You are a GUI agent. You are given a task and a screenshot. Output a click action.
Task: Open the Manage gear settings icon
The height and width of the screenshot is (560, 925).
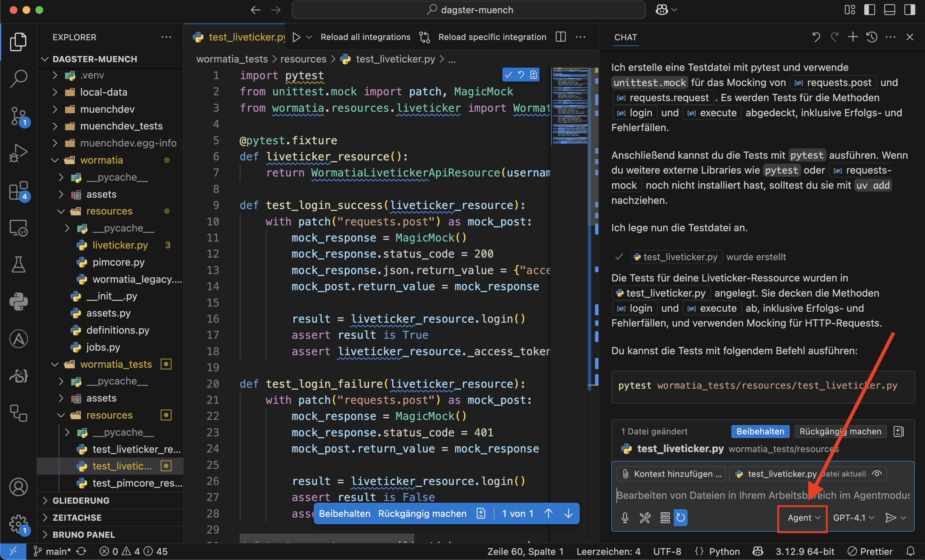[x=18, y=524]
